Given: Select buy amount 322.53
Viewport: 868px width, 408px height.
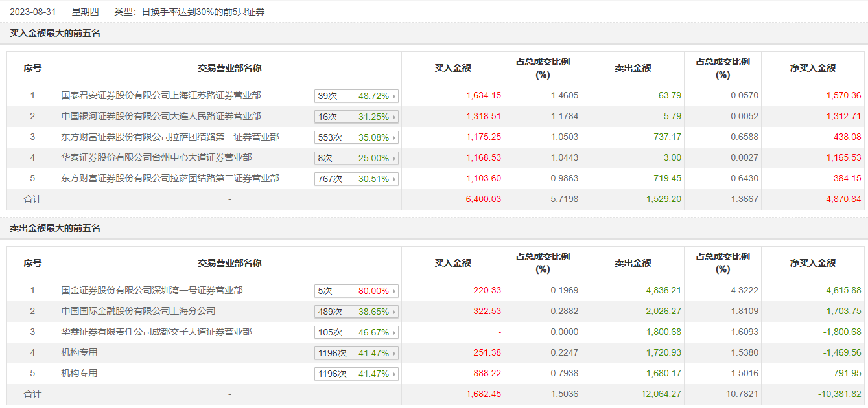Looking at the screenshot, I should pos(487,312).
